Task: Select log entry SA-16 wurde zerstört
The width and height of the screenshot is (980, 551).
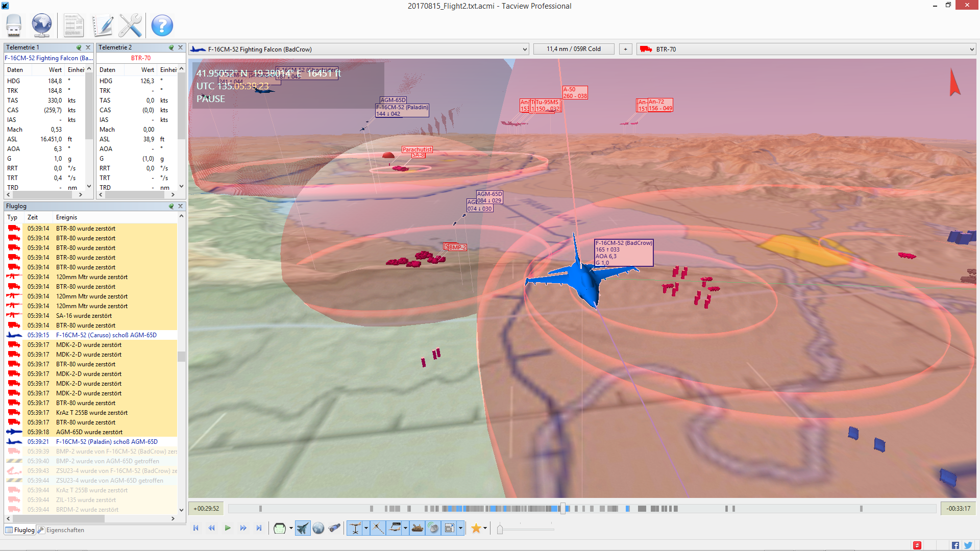Action: click(91, 316)
